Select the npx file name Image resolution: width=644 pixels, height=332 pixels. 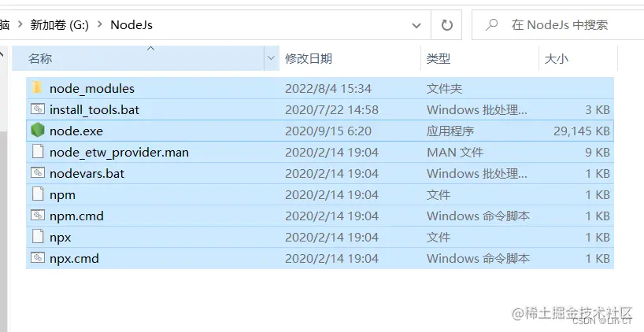(x=61, y=238)
